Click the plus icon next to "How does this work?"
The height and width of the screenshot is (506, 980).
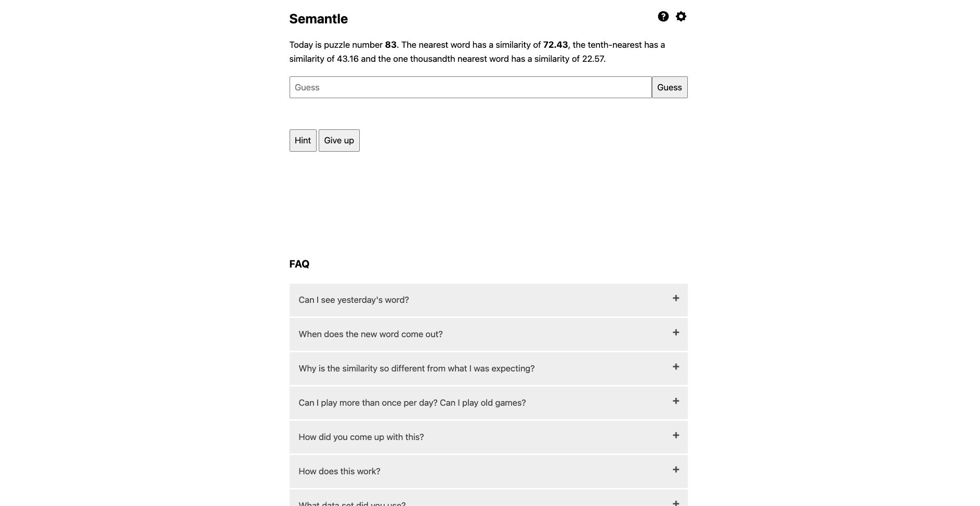[676, 470]
